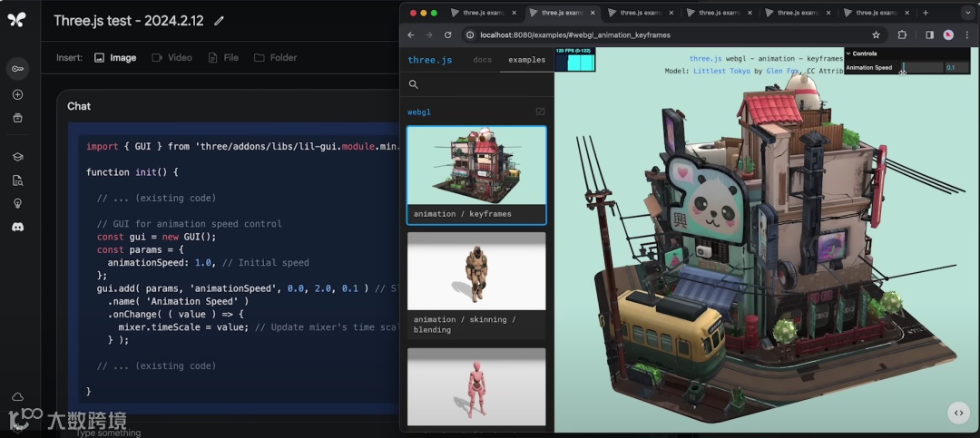Click the cloud icon in the left sidebar

click(x=17, y=397)
